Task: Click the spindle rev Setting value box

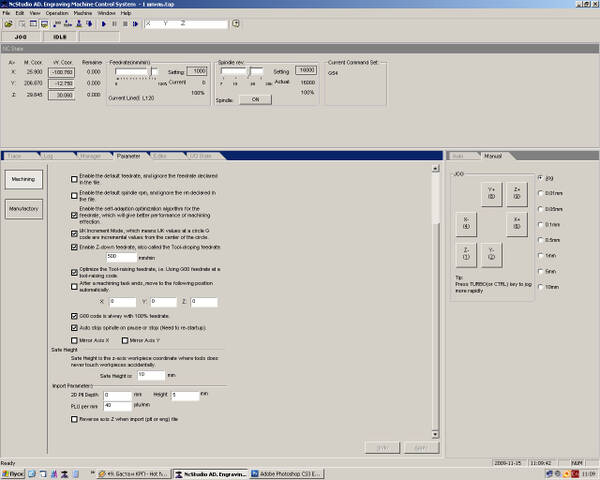Action: click(x=306, y=70)
